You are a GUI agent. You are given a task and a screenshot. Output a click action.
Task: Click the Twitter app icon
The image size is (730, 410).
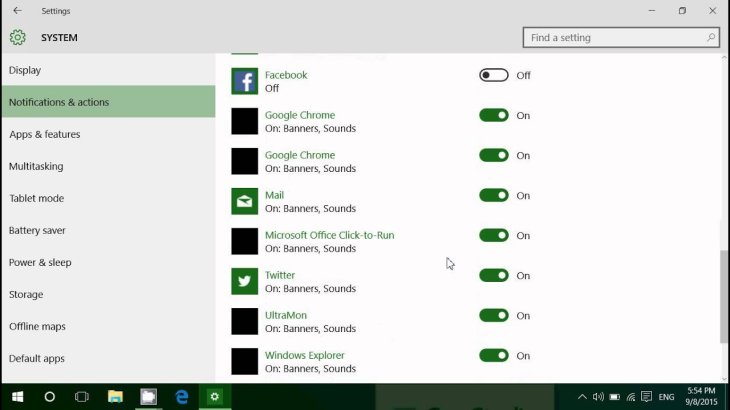pyautogui.click(x=244, y=281)
